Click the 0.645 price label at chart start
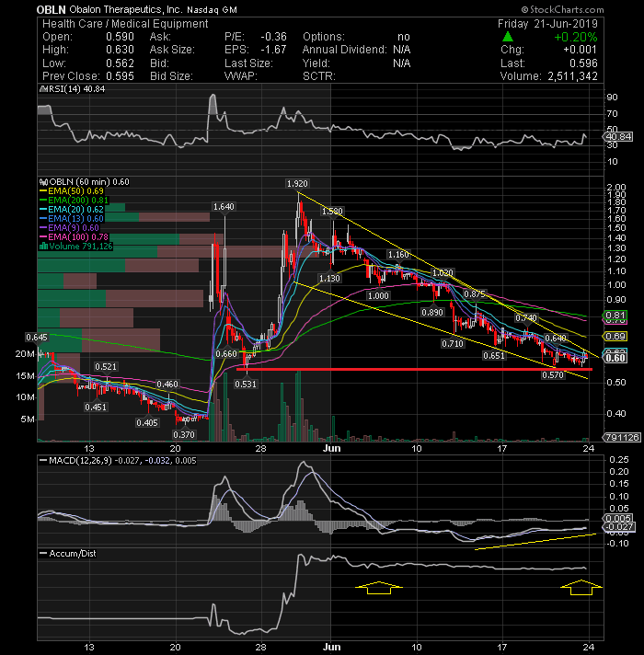Screen dimensions: 644x655 click(x=36, y=337)
